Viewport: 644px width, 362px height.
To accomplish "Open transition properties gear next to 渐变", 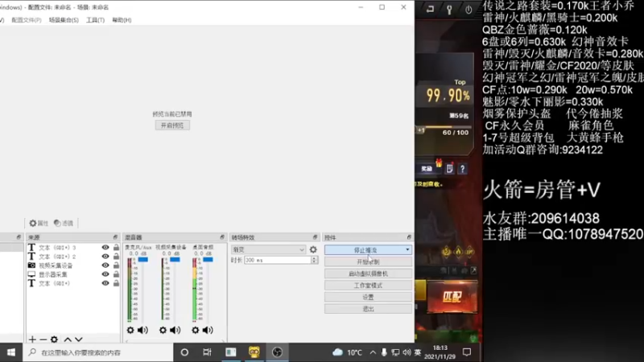I will (x=313, y=249).
